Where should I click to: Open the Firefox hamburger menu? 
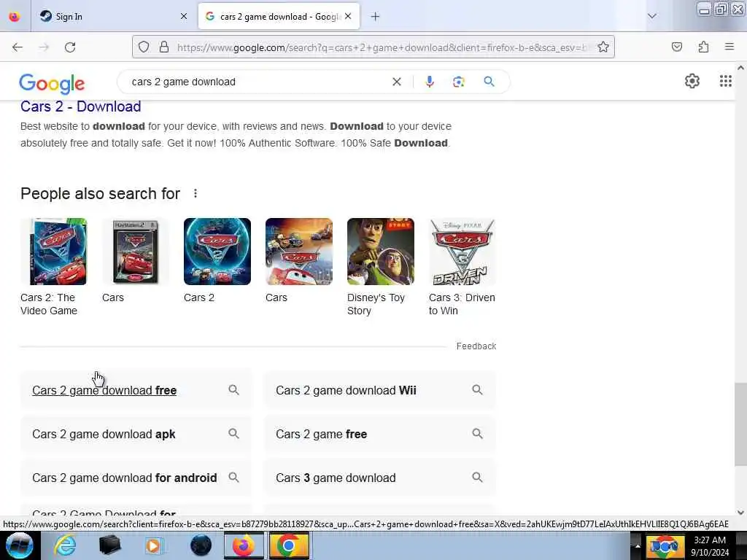click(729, 47)
